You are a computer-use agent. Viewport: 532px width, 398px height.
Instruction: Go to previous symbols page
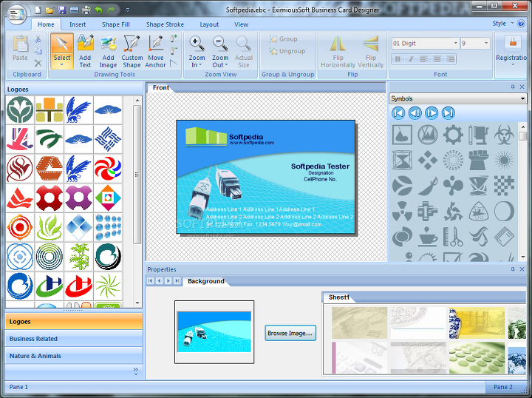[x=415, y=113]
